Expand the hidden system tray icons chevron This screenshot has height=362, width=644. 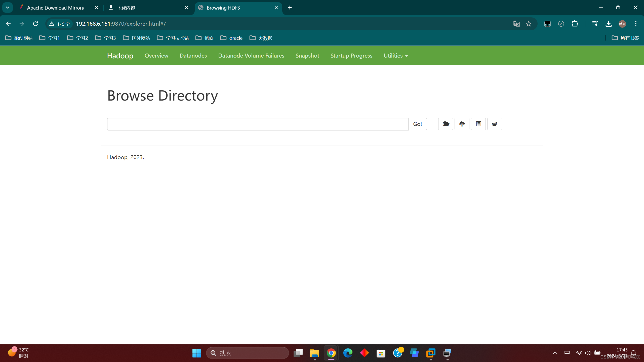coord(555,353)
